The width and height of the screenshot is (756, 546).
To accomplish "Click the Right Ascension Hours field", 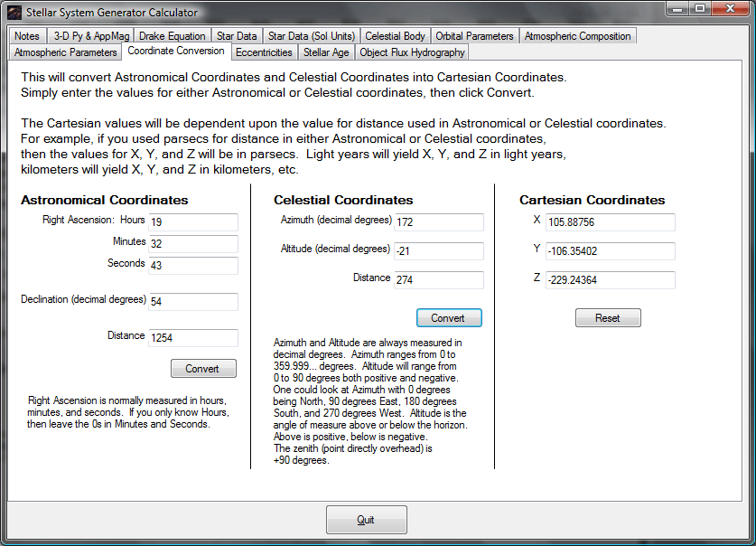I will [x=193, y=221].
